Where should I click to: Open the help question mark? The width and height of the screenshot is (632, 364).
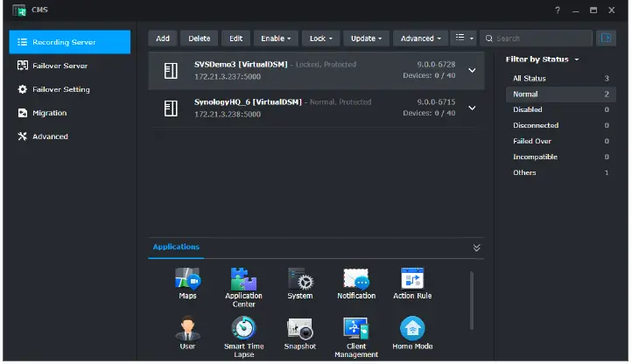558,10
